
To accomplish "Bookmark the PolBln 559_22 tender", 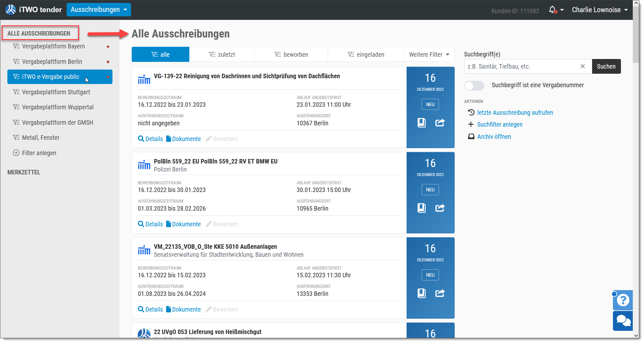I will (x=422, y=208).
